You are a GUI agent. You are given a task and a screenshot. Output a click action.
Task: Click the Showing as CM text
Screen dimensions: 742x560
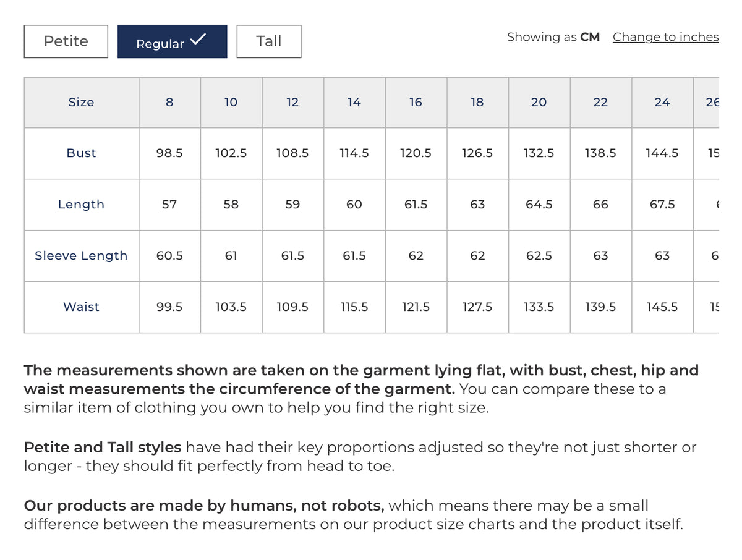click(x=553, y=37)
